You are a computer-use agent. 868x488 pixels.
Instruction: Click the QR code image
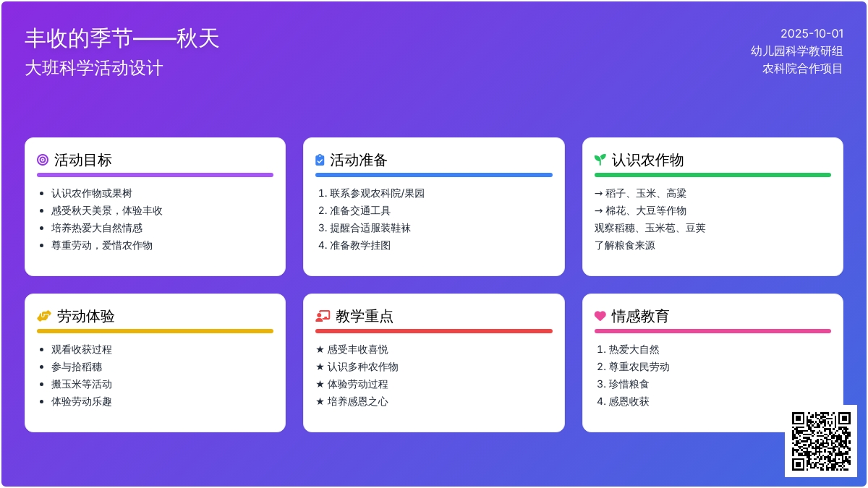[821, 441]
